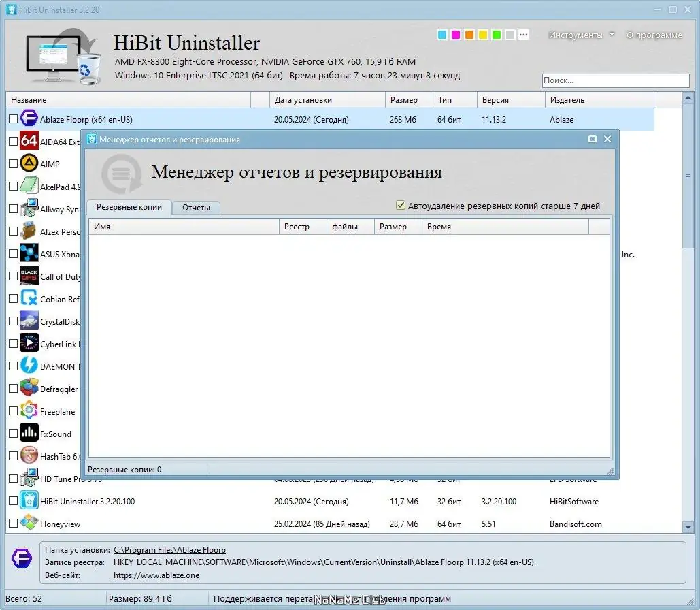Click the HashTab icon
Image resolution: width=700 pixels, height=610 pixels.
(x=29, y=456)
